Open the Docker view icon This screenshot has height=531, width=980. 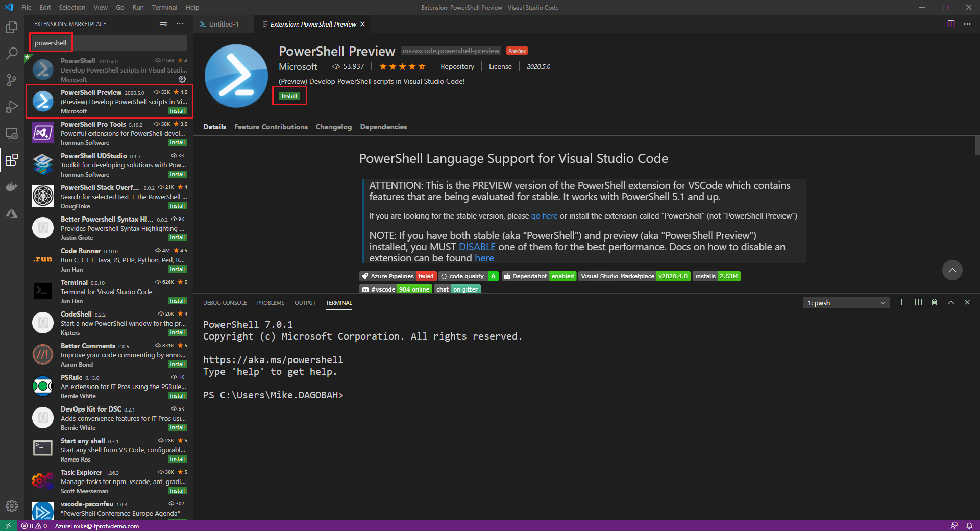click(x=12, y=187)
